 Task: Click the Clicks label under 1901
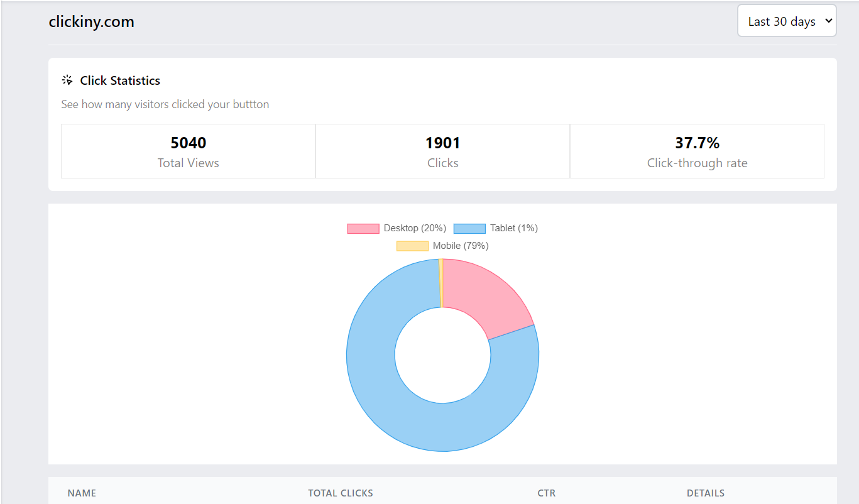443,163
